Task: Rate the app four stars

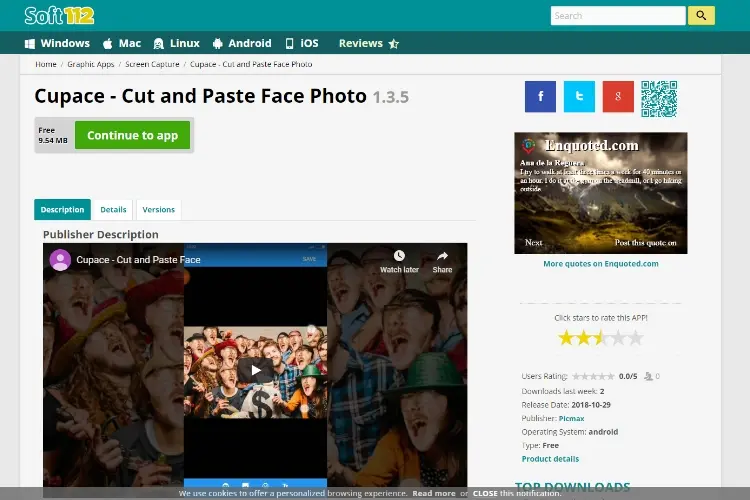Action: (618, 338)
